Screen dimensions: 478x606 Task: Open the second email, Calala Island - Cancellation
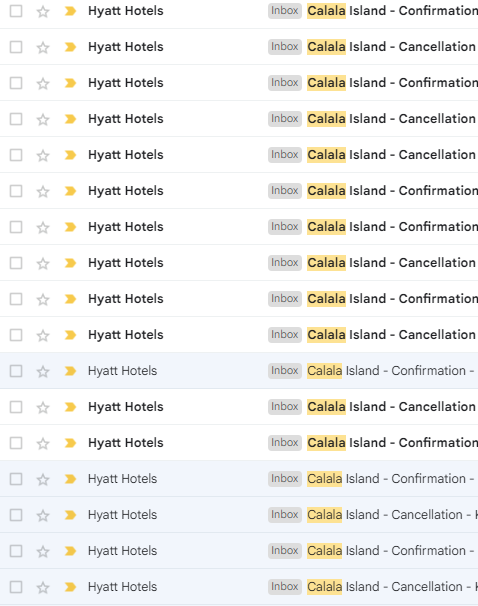[x=391, y=47]
